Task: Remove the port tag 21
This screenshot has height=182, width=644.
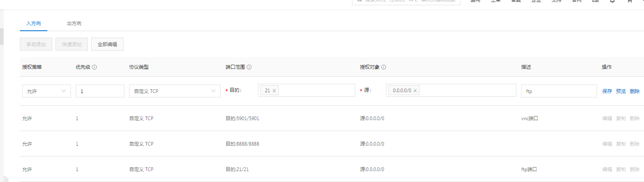Action: [x=274, y=91]
